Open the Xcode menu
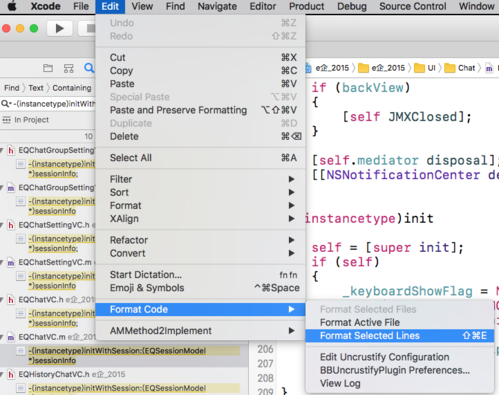The height and width of the screenshot is (395, 499). tap(45, 6)
